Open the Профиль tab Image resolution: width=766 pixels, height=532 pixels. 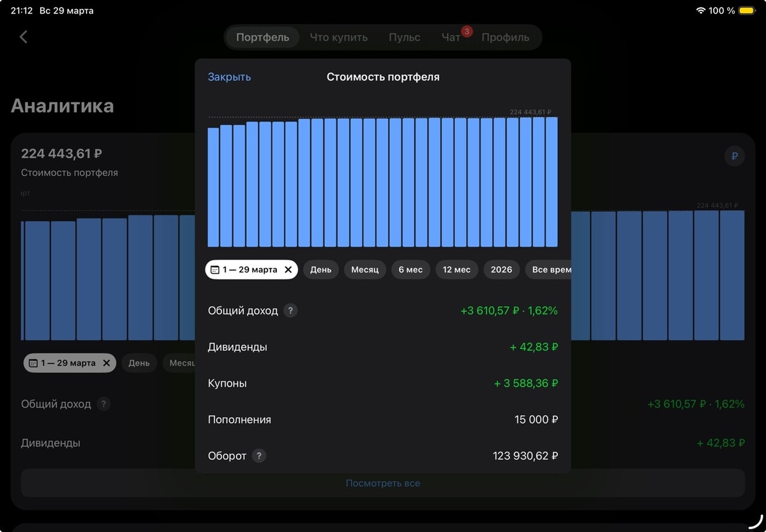[506, 37]
